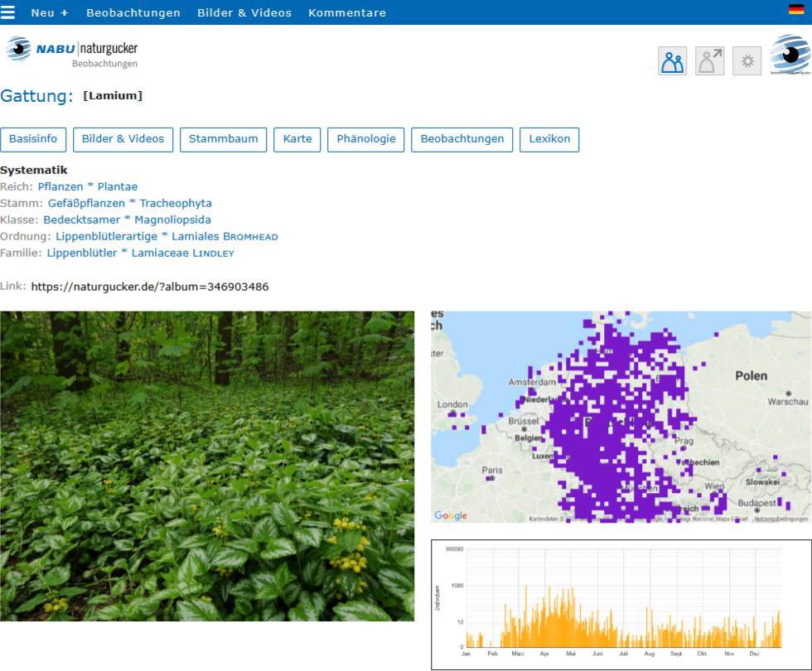812x671 pixels.
Task: Open Bilder & Videos top menu
Action: (244, 12)
